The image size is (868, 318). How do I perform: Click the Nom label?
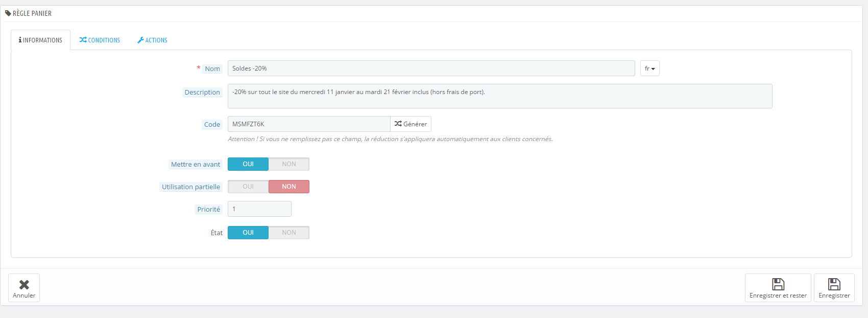[x=212, y=69]
